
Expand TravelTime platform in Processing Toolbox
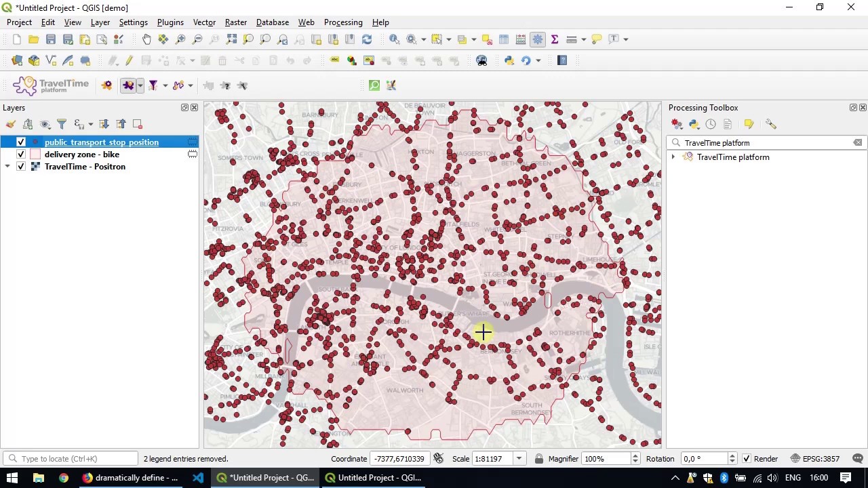673,157
